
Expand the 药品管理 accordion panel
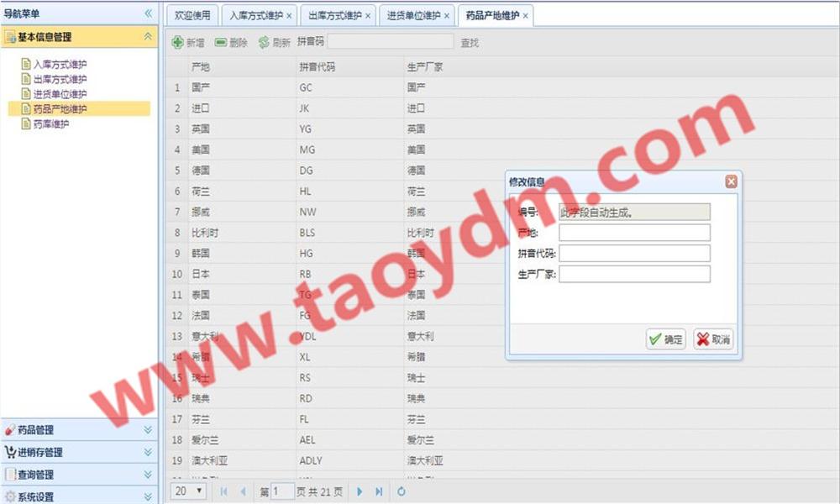pos(148,429)
